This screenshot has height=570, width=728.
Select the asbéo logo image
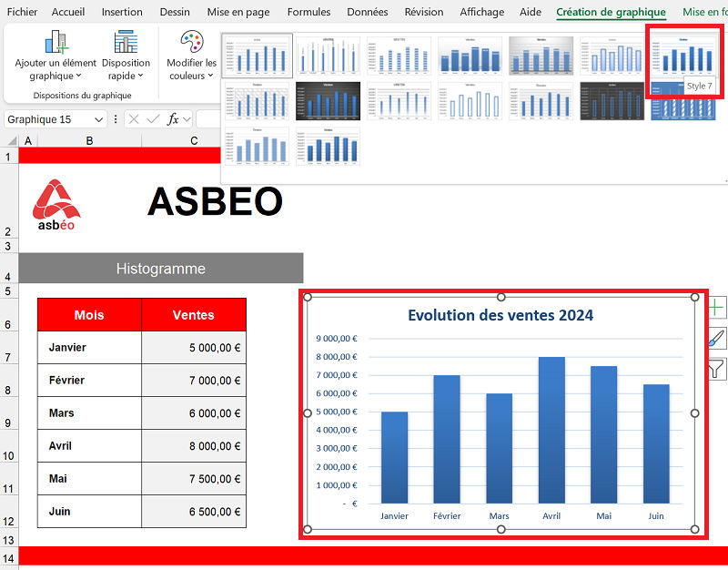(56, 205)
